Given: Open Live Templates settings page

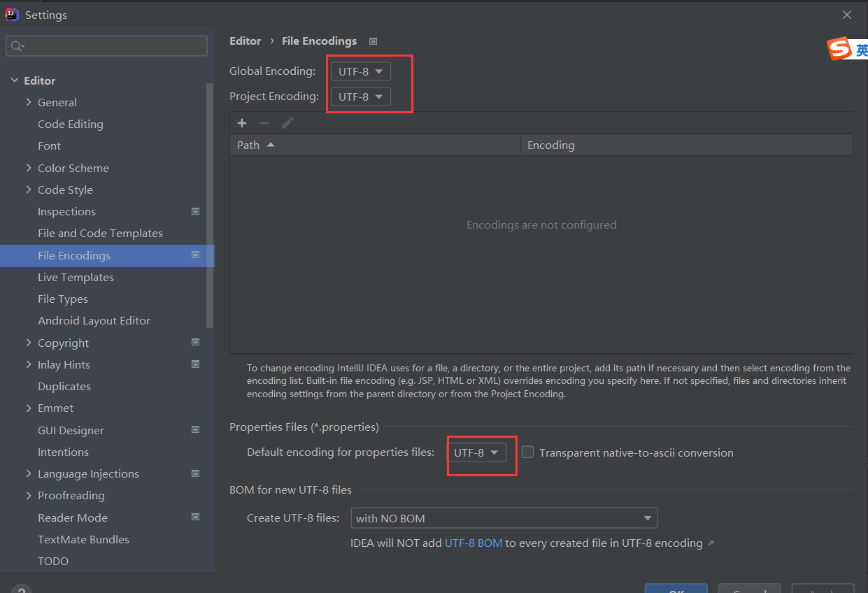Looking at the screenshot, I should (76, 277).
